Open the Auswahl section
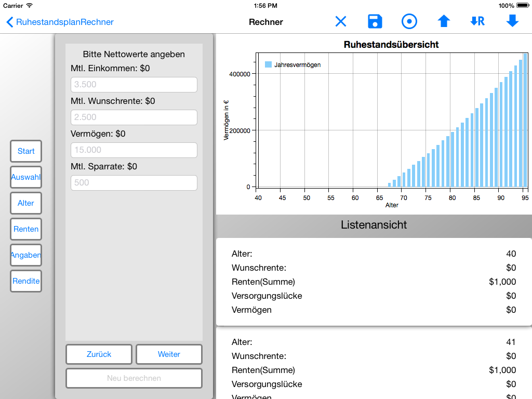Viewport: 532px width, 399px height. pos(26,177)
